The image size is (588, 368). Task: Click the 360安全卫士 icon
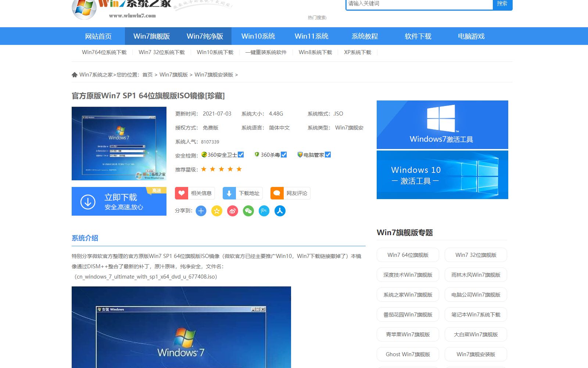(204, 155)
